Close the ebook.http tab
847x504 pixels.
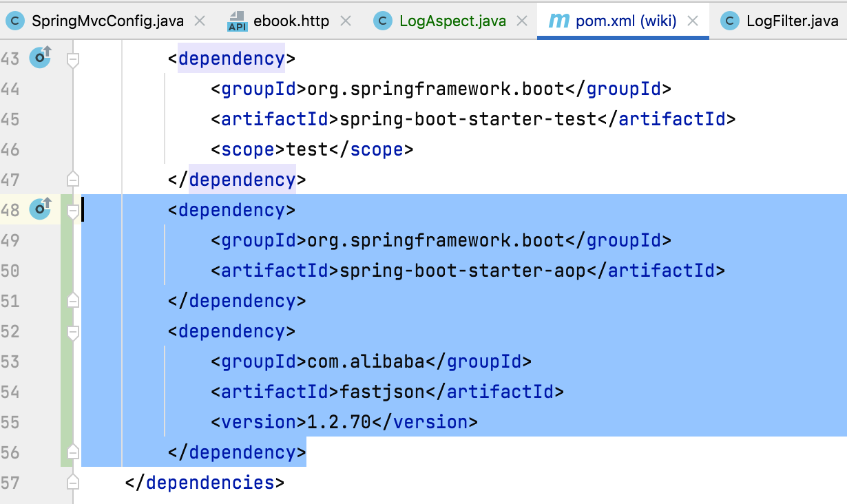[346, 21]
